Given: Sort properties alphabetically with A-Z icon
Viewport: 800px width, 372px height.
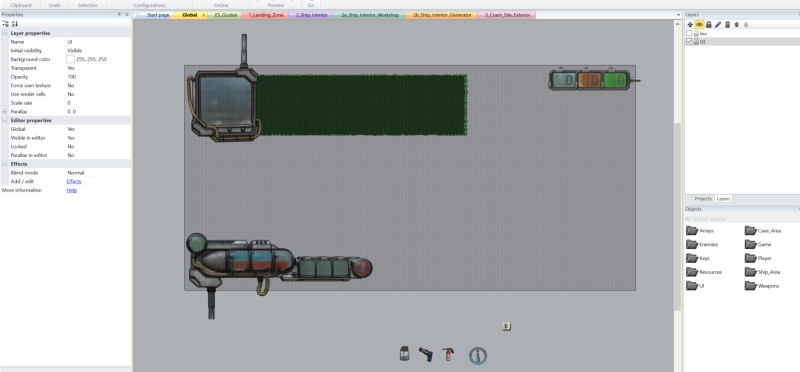Looking at the screenshot, I should pos(15,24).
